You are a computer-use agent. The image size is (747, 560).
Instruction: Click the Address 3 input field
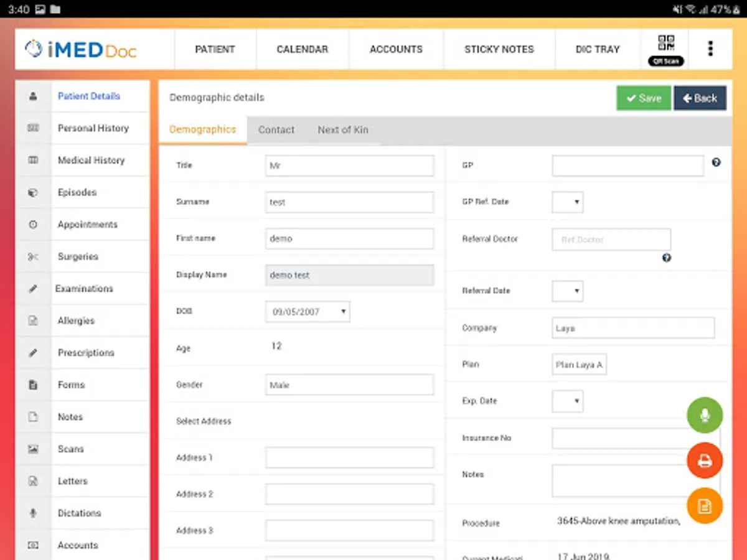pyautogui.click(x=349, y=531)
